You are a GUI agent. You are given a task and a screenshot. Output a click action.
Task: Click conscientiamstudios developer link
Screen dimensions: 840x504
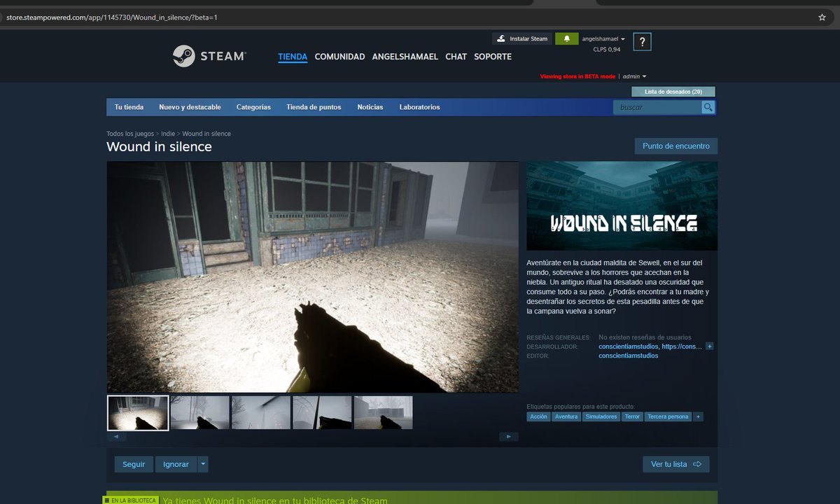click(x=629, y=346)
